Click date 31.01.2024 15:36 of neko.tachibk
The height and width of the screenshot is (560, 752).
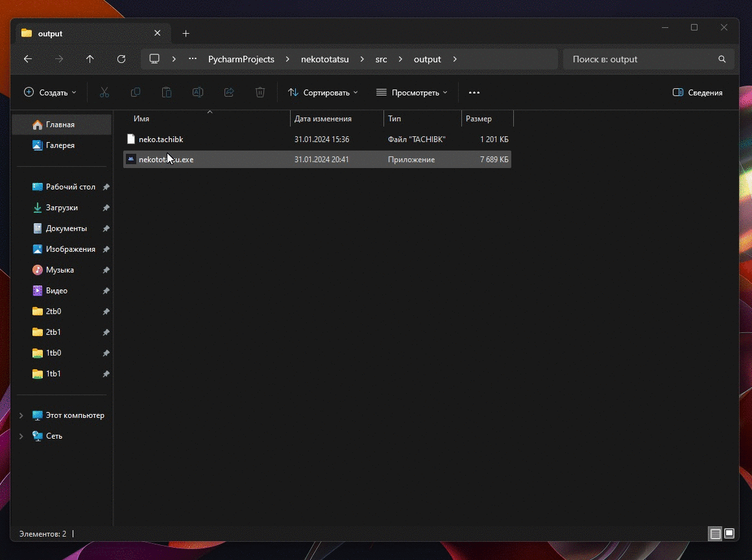322,139
